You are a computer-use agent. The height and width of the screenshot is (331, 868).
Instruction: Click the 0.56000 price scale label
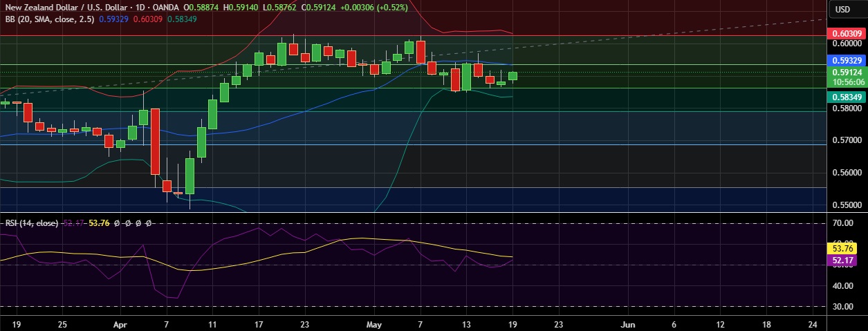847,173
